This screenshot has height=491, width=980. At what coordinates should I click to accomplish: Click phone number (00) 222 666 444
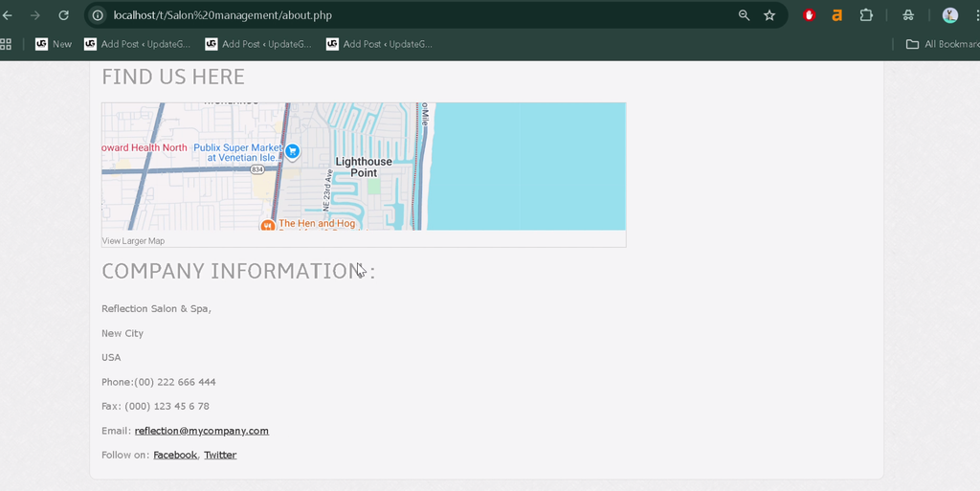175,382
